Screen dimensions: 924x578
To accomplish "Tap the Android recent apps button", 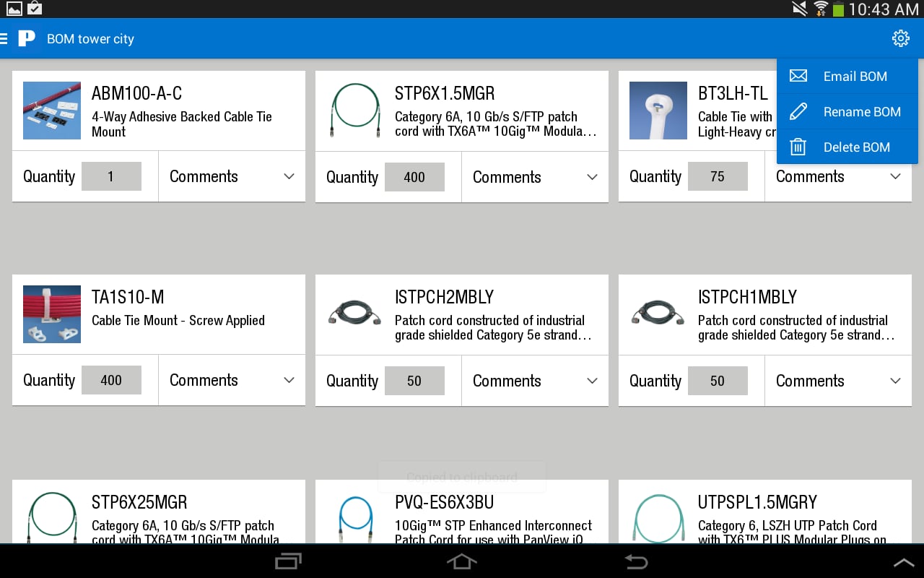I will tap(289, 561).
